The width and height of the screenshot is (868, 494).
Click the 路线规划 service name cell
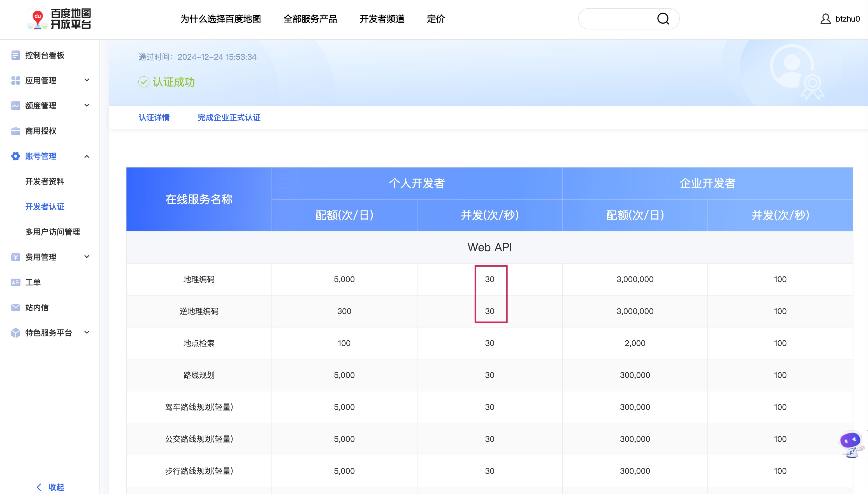[199, 375]
